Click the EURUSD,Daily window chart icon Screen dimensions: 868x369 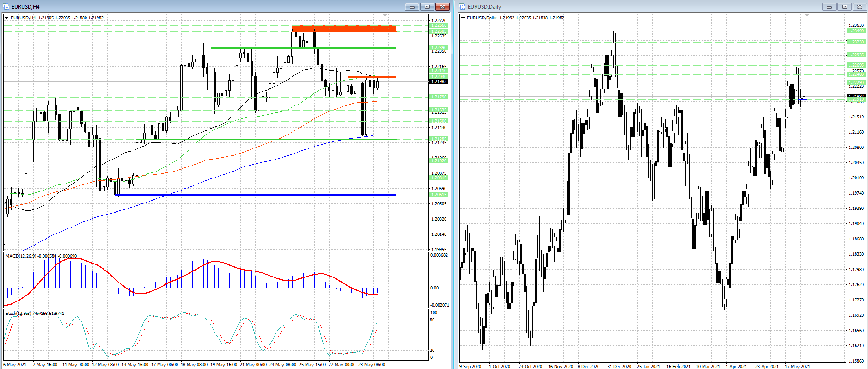(462, 6)
